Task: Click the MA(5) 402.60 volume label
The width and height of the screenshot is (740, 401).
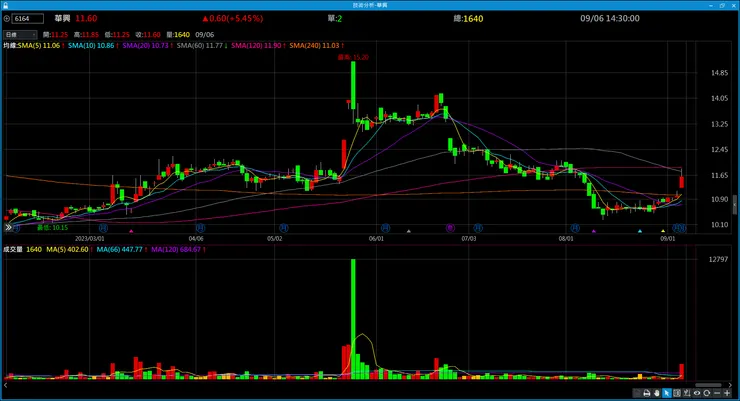Action: click(69, 249)
